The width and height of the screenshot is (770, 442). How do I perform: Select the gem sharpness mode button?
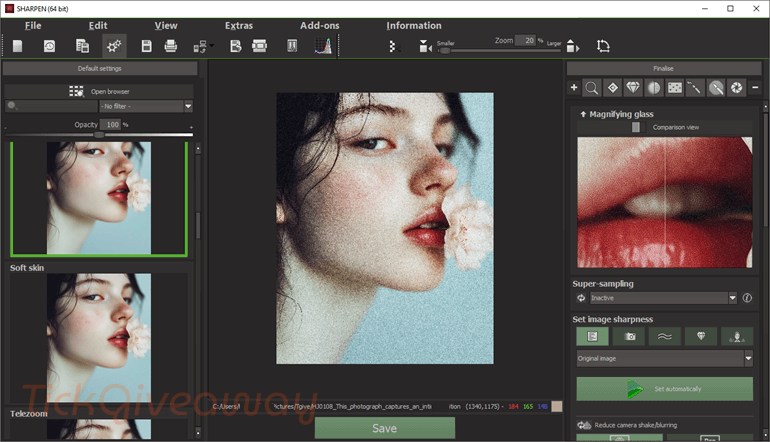point(701,336)
